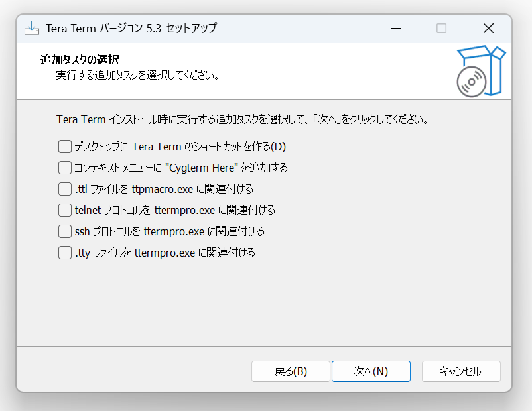
Task: Minimize the Tera Term setup window
Action: [395, 28]
